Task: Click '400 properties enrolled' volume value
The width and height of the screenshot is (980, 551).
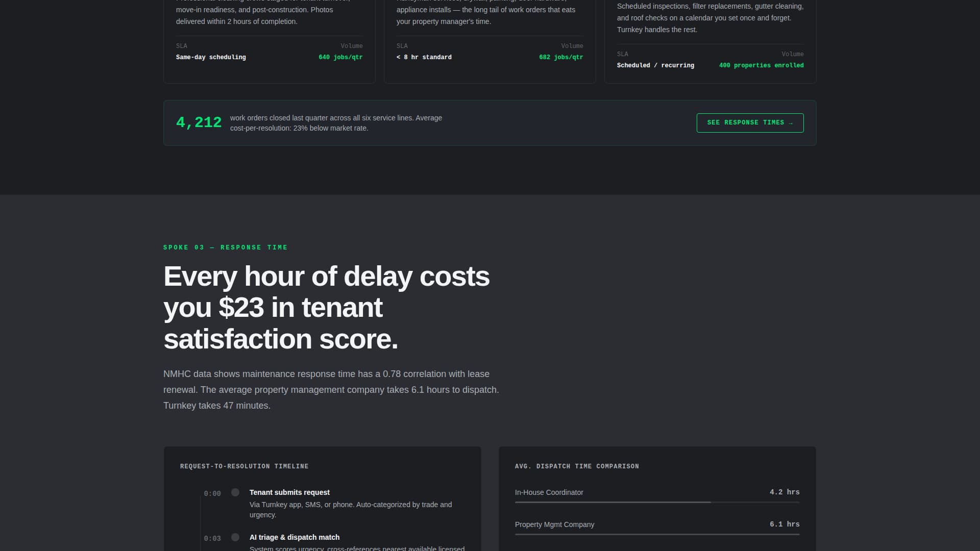Action: [761, 65]
